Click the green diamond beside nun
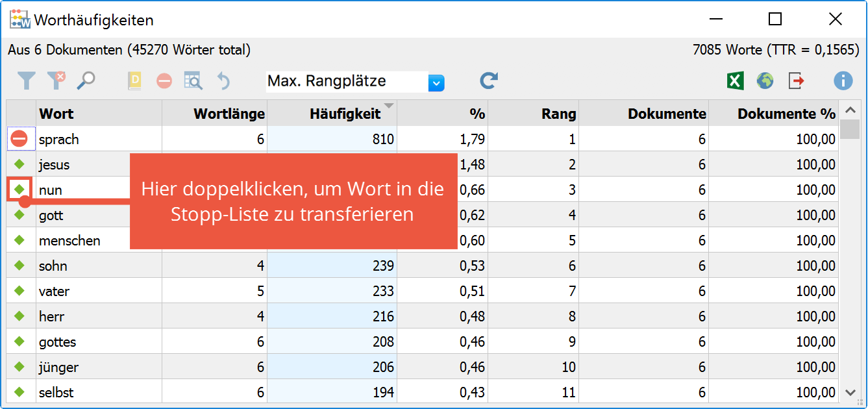 [x=19, y=189]
